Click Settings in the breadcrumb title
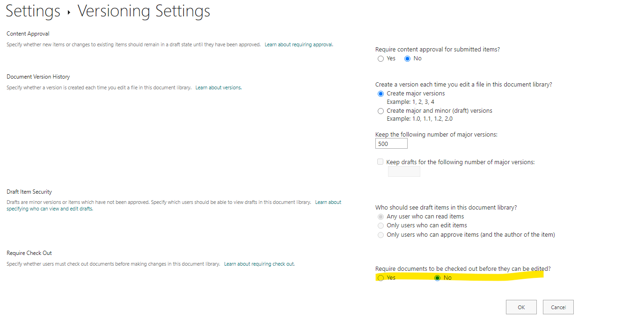644x319 pixels. point(33,11)
